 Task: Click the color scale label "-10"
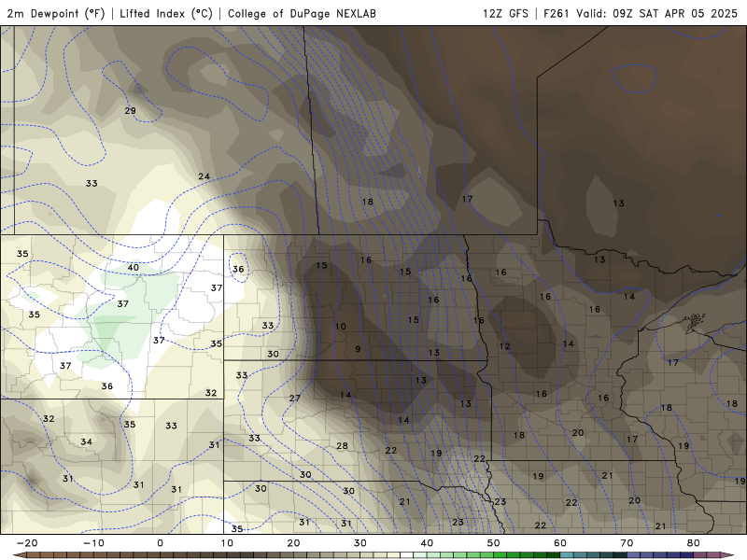[x=93, y=543]
